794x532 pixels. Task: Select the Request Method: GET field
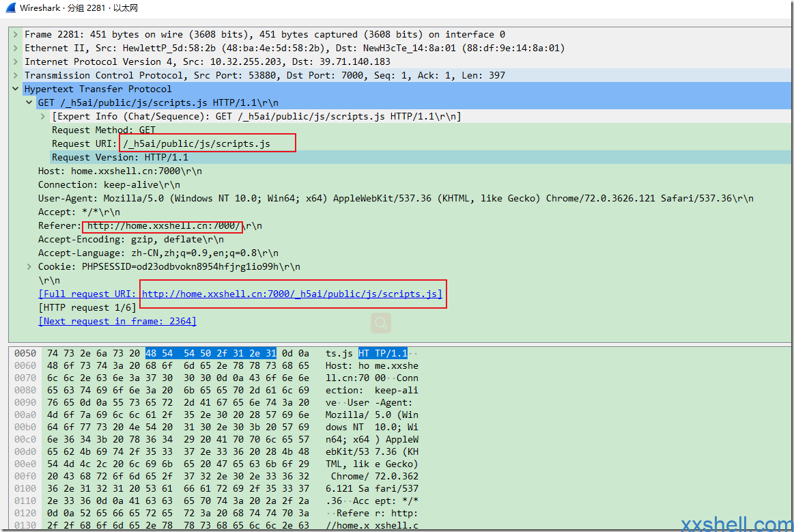point(104,130)
